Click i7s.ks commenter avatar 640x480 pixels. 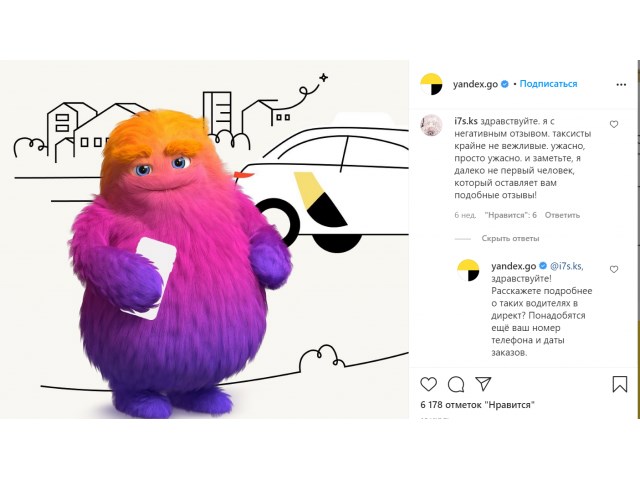[x=432, y=125]
